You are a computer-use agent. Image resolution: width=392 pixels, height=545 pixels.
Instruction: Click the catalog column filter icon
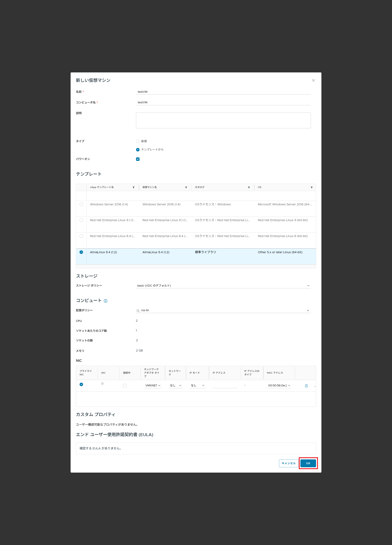click(249, 187)
